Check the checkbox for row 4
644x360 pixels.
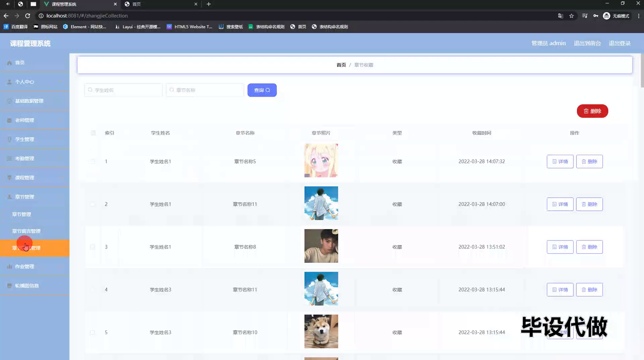93,289
